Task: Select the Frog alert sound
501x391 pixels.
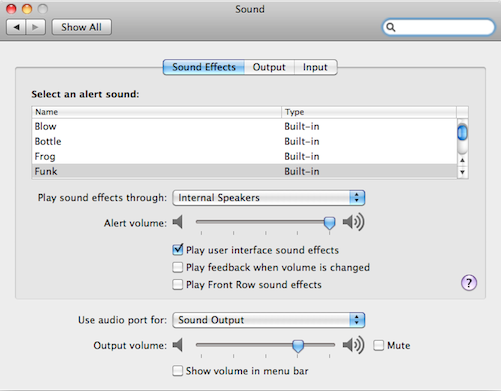Action: coord(244,156)
